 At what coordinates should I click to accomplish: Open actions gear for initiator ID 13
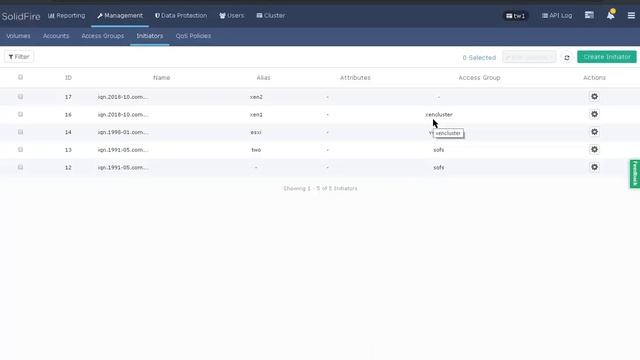click(x=594, y=149)
